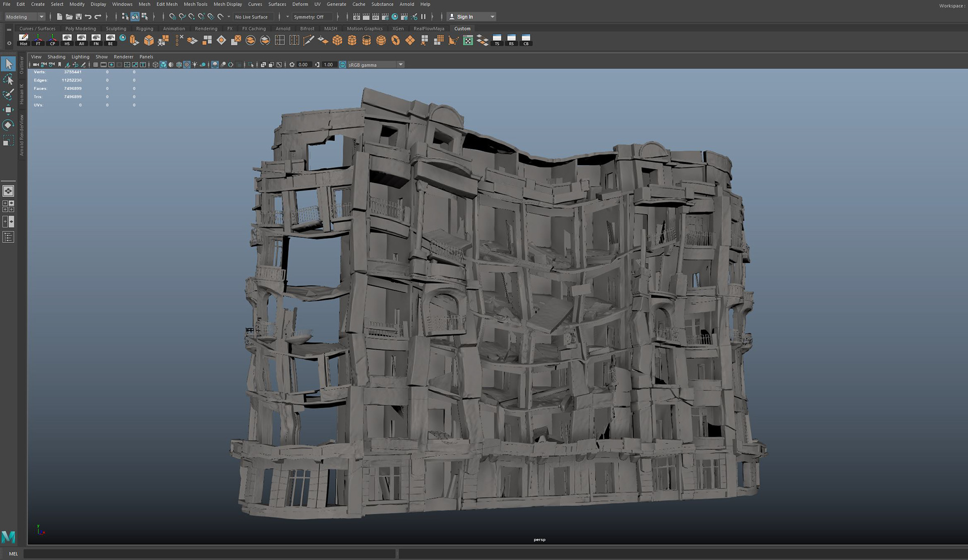Toggle use all lights in viewport
This screenshot has width=968, height=560.
tap(195, 65)
